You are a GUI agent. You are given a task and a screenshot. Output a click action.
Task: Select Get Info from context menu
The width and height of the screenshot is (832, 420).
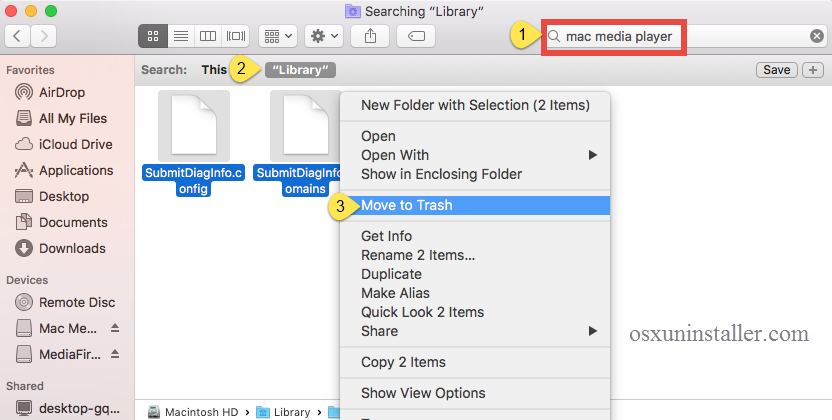pyautogui.click(x=386, y=236)
